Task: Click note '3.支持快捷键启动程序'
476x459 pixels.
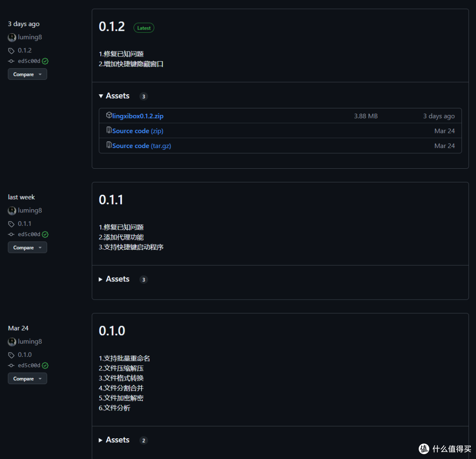Action: 131,247
